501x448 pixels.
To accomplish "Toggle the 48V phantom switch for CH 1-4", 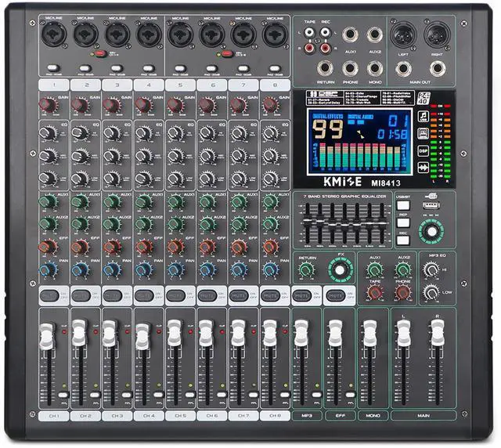I will click(100, 54).
